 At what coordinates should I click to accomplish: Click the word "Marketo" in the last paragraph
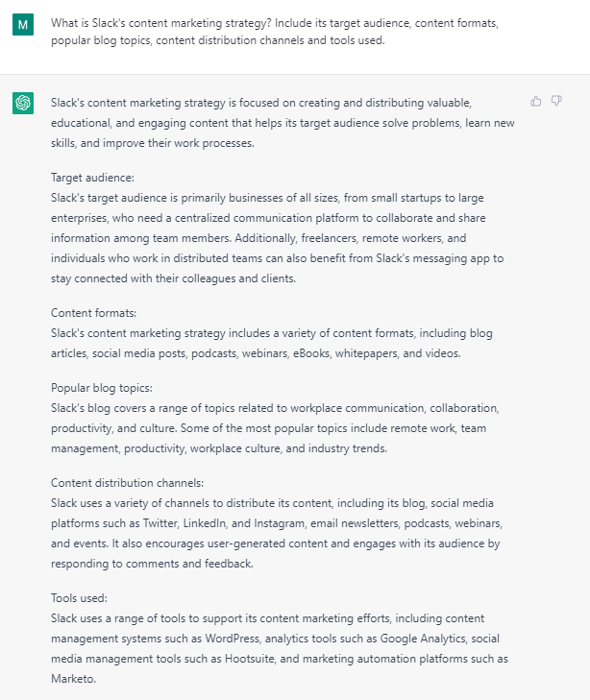point(74,678)
